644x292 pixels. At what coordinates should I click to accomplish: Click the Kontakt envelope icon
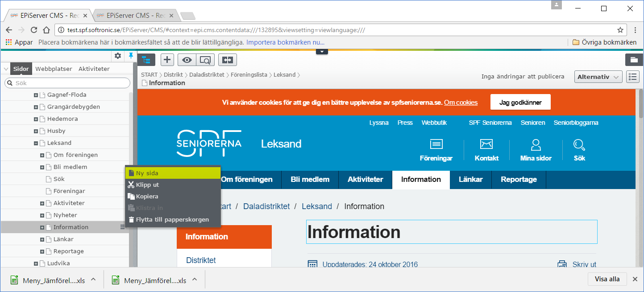(486, 144)
